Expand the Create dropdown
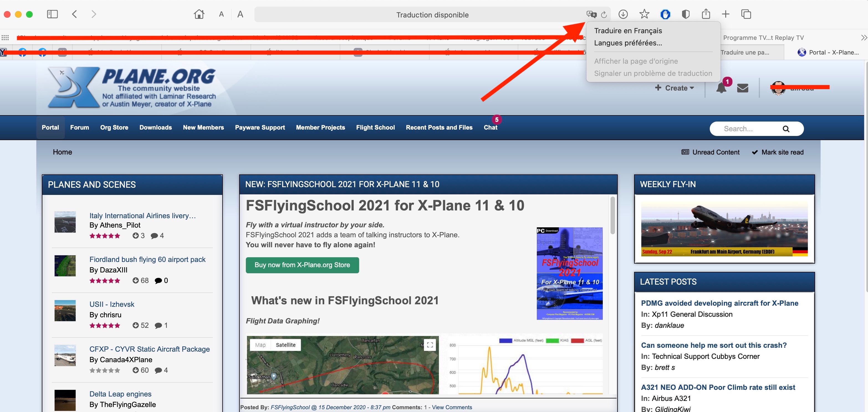The image size is (868, 412). 675,88
